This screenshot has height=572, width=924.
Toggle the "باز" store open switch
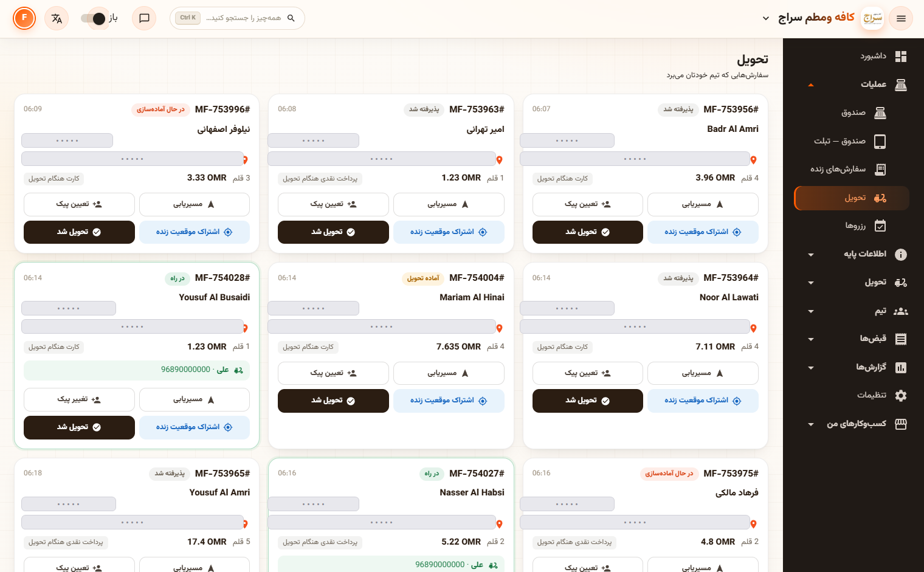click(94, 18)
